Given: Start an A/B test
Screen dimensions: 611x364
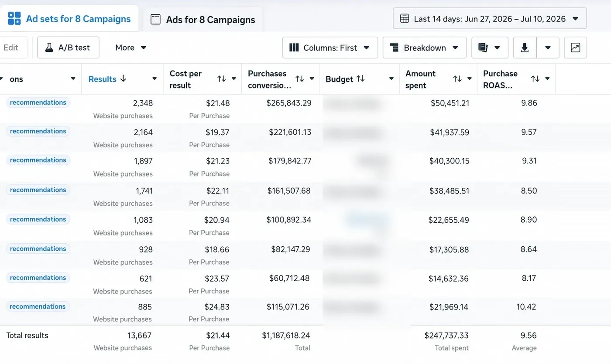Looking at the screenshot, I should coord(68,48).
